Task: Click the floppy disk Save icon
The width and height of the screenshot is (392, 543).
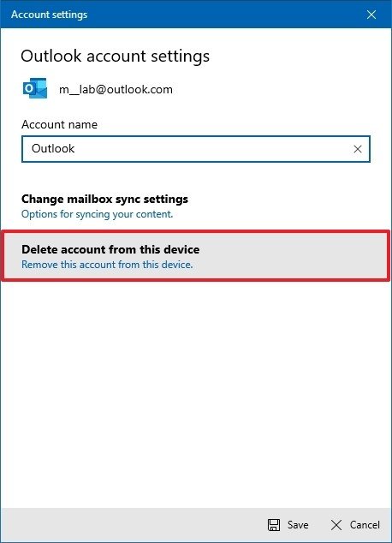Action: pyautogui.click(x=274, y=525)
